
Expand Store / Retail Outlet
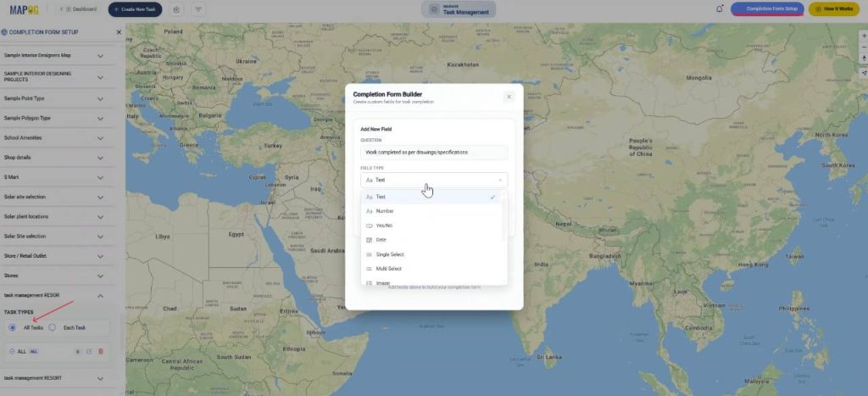point(100,256)
